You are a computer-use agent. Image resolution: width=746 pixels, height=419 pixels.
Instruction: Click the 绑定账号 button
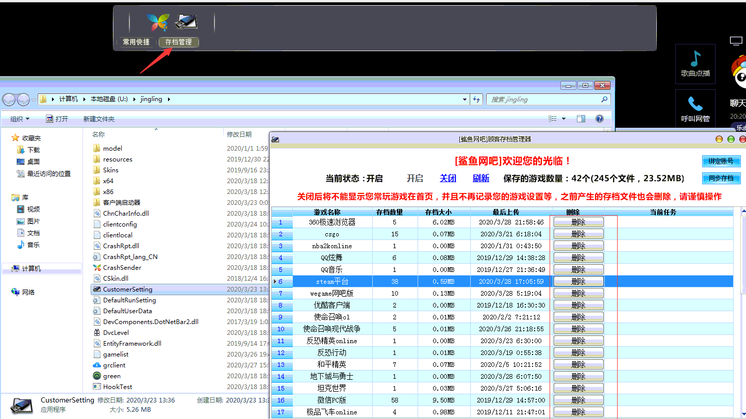pos(721,161)
